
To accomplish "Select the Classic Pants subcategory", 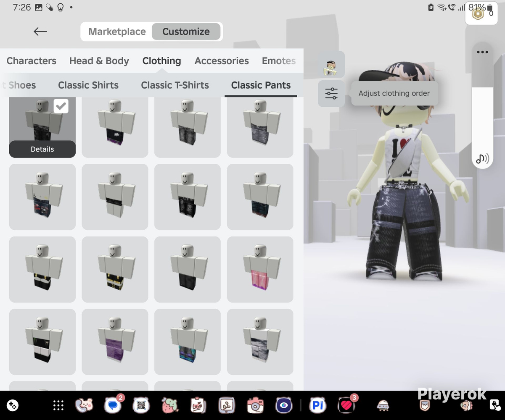I will tap(261, 85).
